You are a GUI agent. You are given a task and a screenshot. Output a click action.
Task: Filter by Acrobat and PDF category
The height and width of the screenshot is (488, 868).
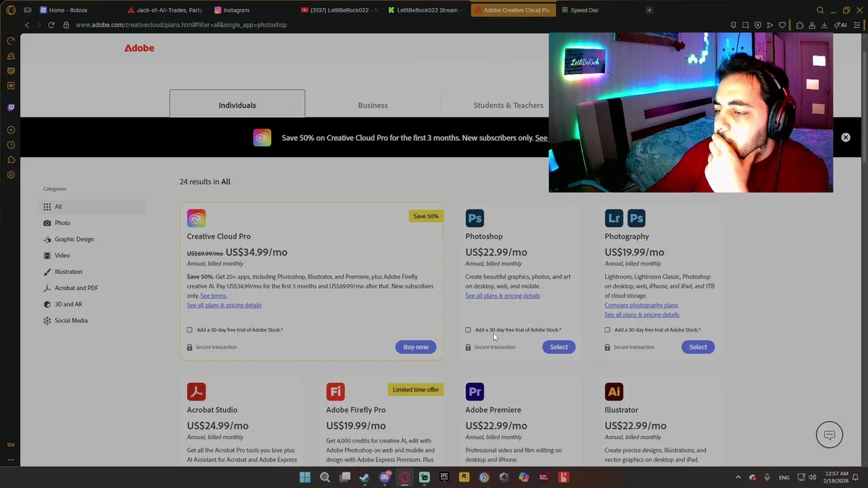click(92, 288)
